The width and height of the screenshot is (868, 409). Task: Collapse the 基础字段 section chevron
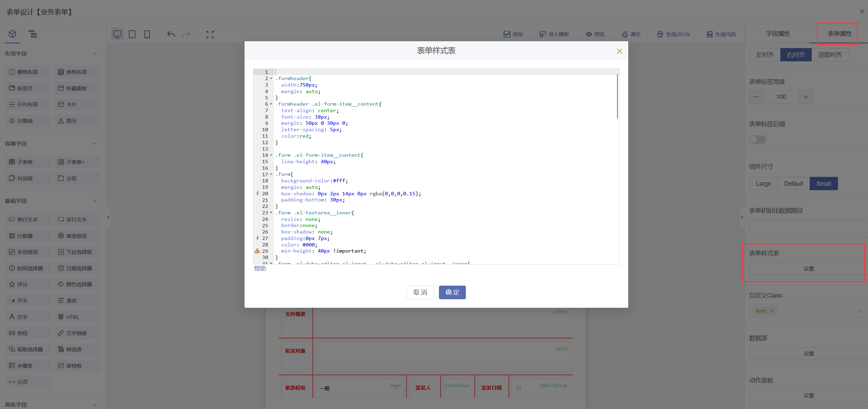(x=95, y=201)
